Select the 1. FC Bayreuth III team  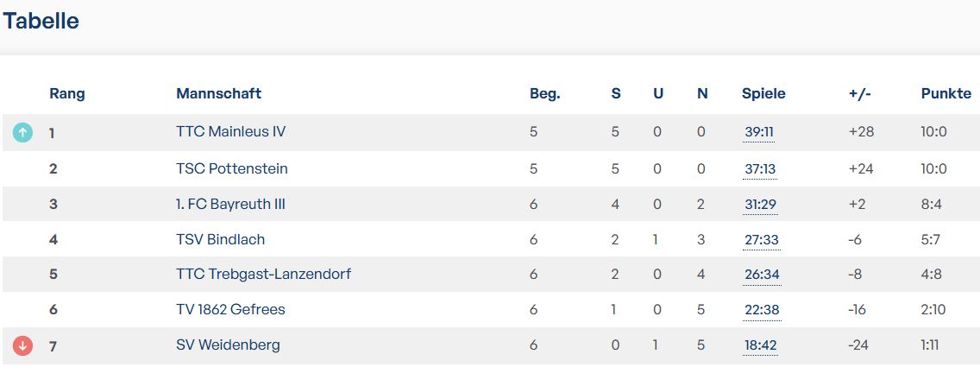pyautogui.click(x=230, y=205)
